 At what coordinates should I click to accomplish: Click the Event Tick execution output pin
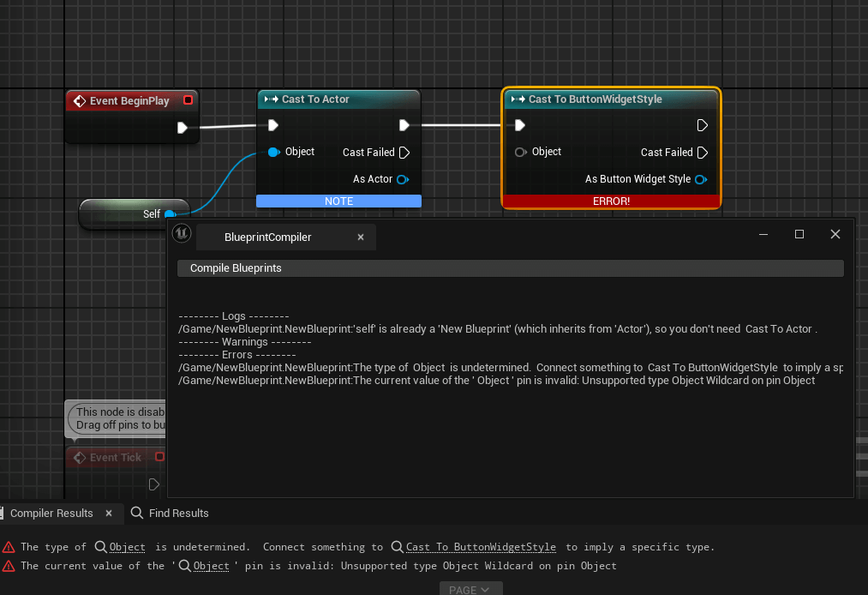pyautogui.click(x=154, y=484)
